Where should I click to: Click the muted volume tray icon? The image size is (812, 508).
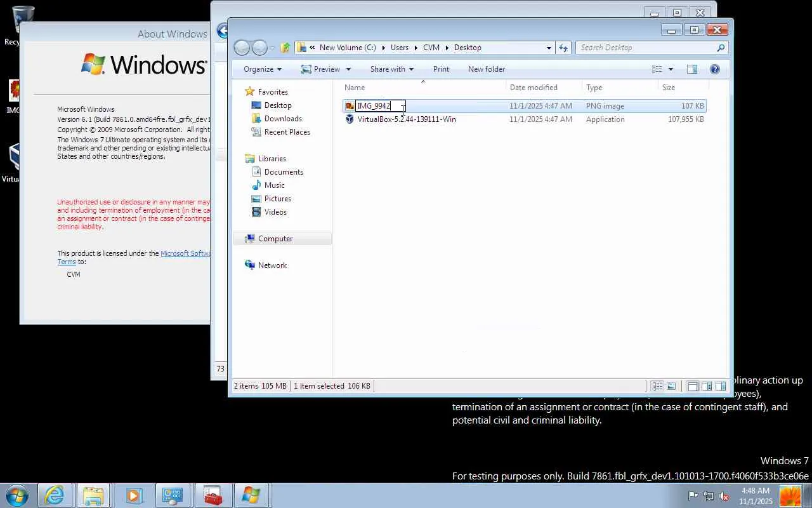pos(723,496)
